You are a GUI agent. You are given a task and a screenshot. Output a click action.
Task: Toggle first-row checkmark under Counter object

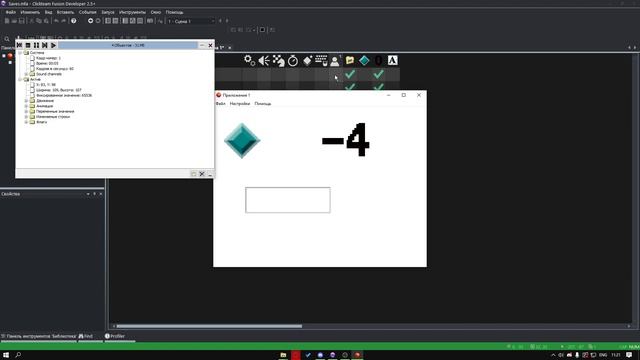click(x=378, y=74)
